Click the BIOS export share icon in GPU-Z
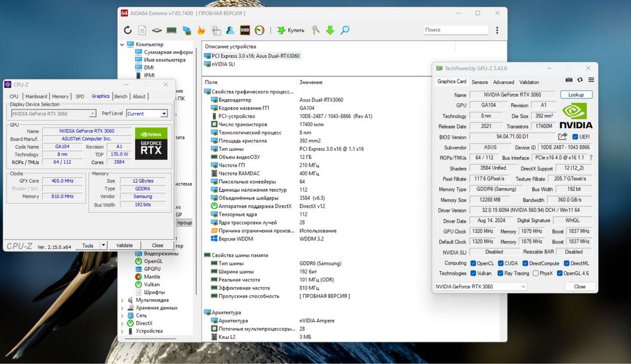Image resolution: width=631 pixels, height=364 pixels. tap(563, 137)
